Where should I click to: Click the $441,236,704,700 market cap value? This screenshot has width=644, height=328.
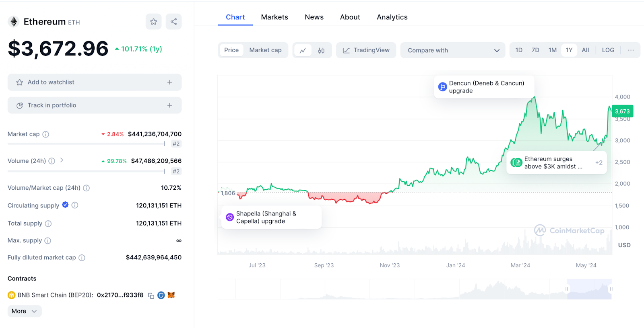coord(155,134)
